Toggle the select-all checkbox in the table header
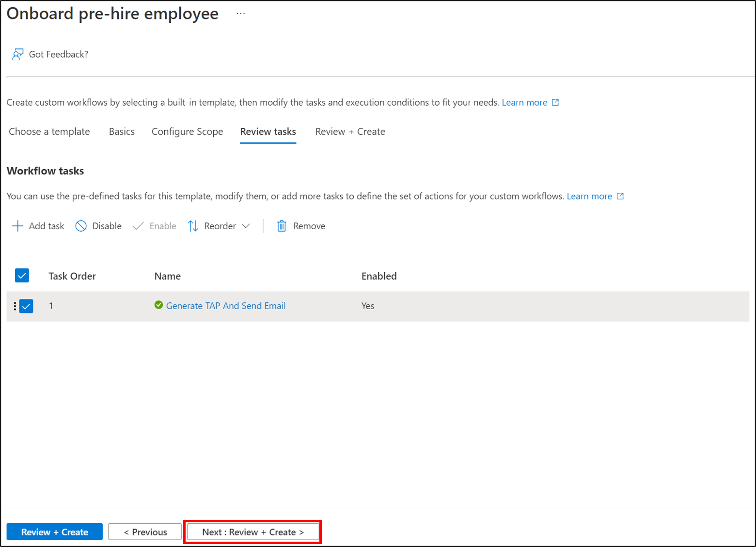This screenshot has width=756, height=547. coord(22,275)
